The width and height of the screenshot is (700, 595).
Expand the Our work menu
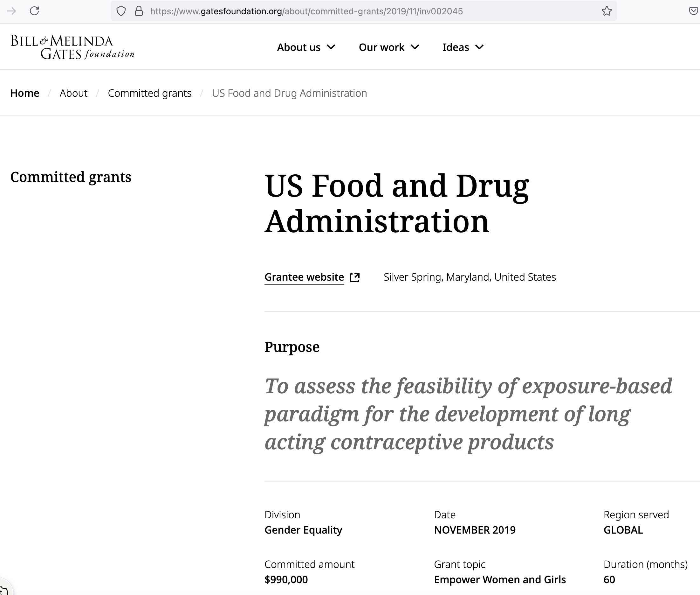388,47
